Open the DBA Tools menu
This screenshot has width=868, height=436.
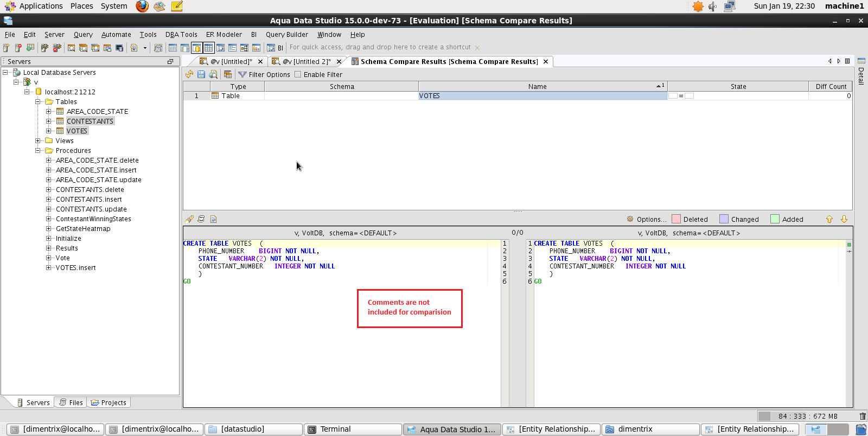click(x=181, y=34)
